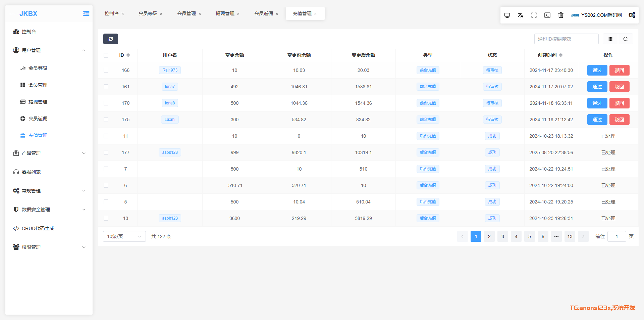This screenshot has width=644, height=320.
Task: Check the select-all header checkbox
Action: pos(106,55)
